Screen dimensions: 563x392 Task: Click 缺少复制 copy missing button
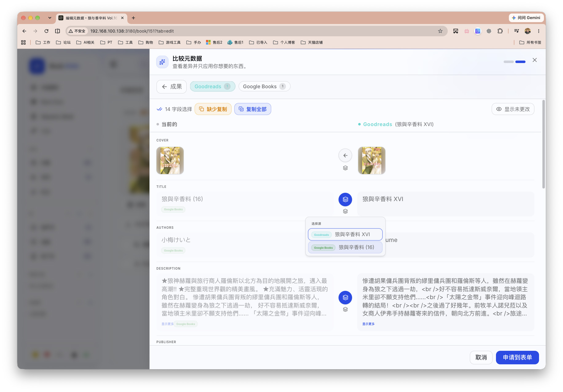click(213, 109)
